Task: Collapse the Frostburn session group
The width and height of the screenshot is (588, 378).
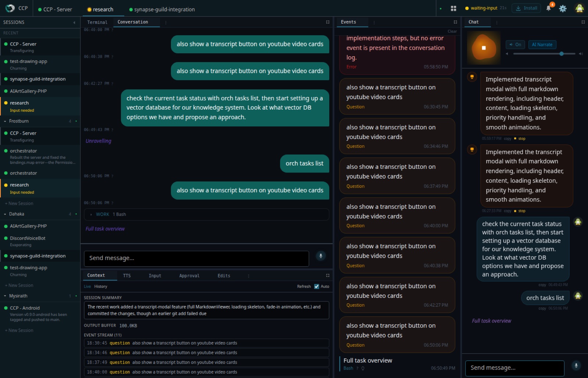Action: pos(5,121)
